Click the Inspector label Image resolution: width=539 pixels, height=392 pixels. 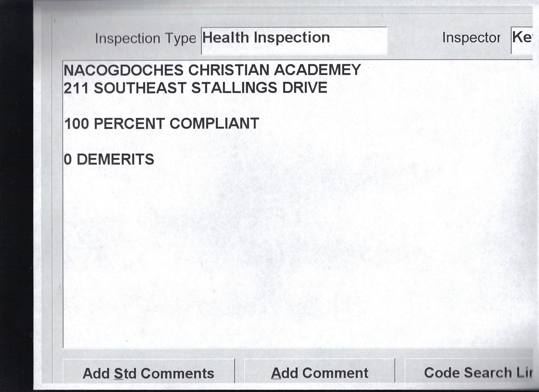471,38
